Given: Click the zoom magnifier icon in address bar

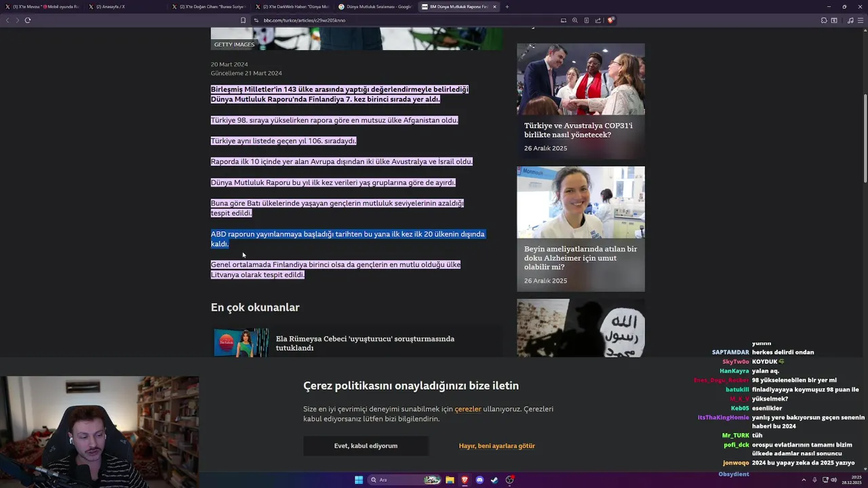Looking at the screenshot, I should [575, 20].
